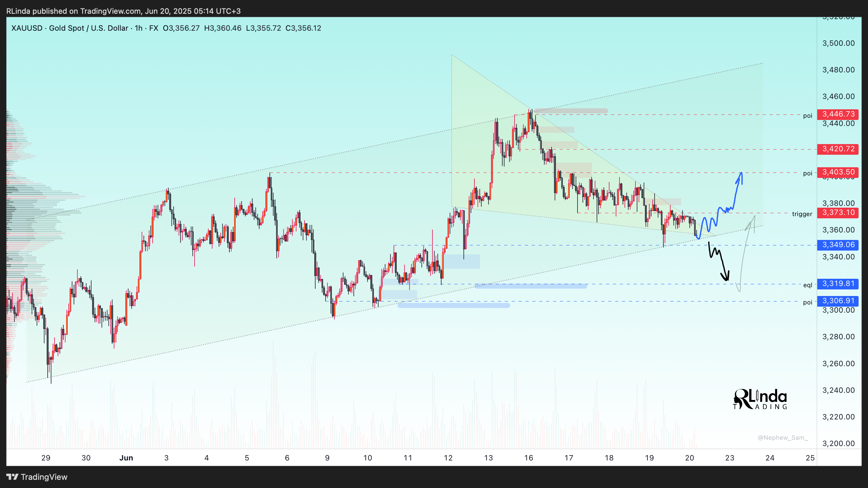
Task: Click date 23 on the time axis
Action: (x=729, y=458)
